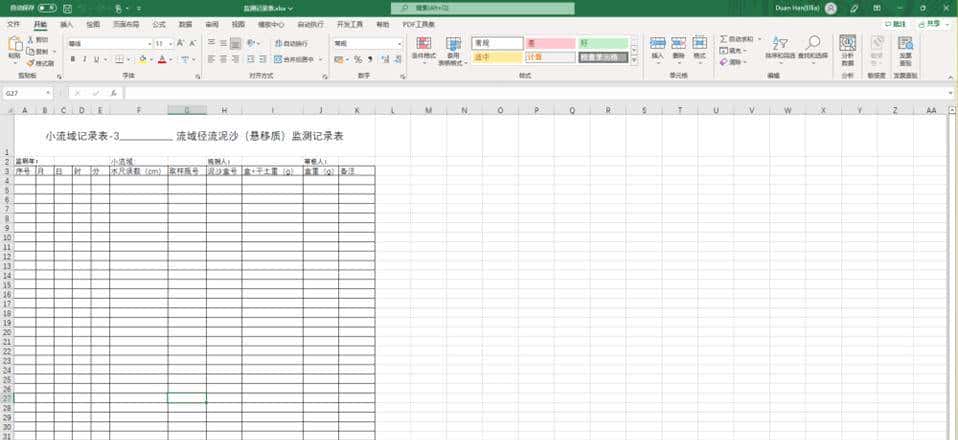Click the Insert cells icon
The image size is (958, 440).
point(657,43)
